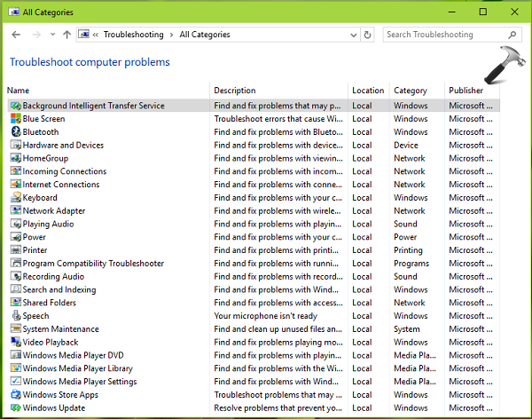Click the Windows Update icon
The width and height of the screenshot is (532, 419).
[x=15, y=408]
